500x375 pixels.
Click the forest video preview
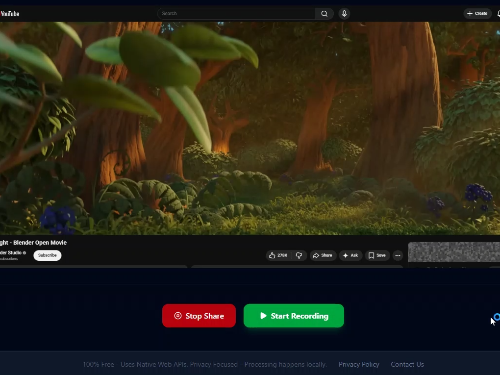(x=250, y=128)
